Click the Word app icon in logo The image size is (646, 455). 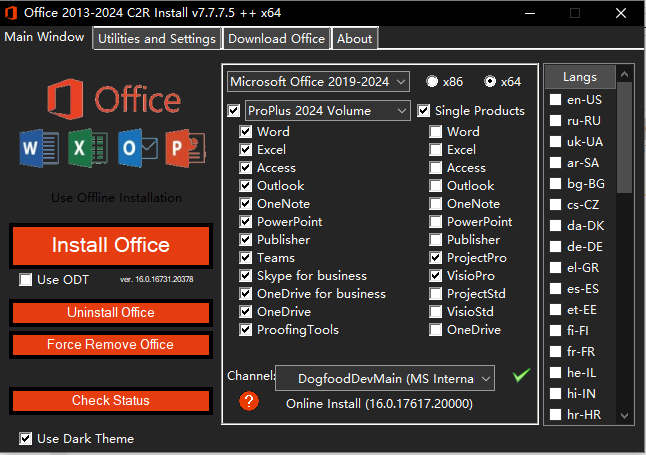[39, 148]
